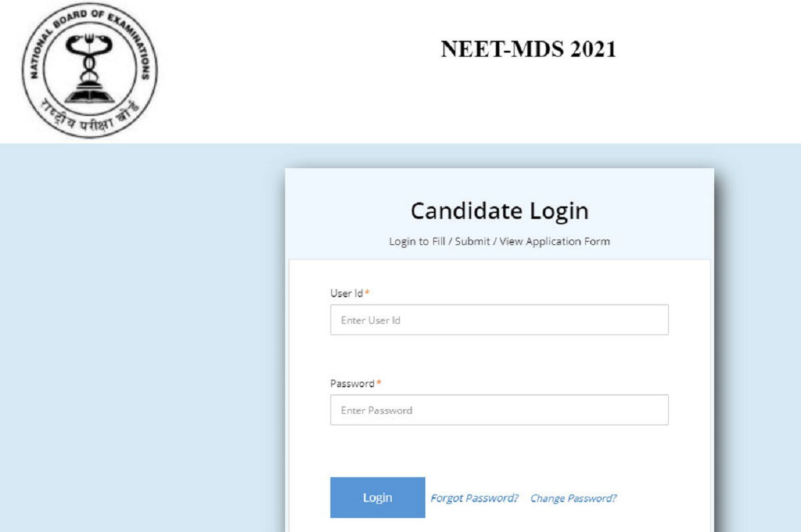
Task: Click the open book at the seal's base
Action: [x=89, y=95]
